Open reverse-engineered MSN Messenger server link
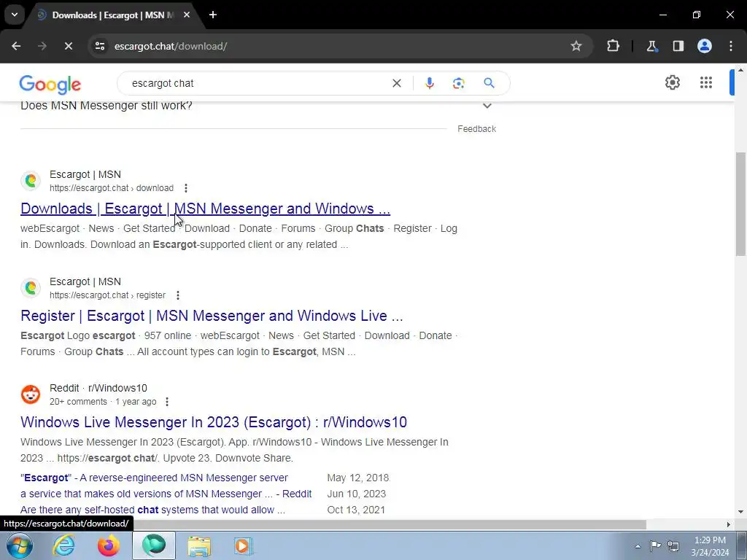747x560 pixels. tap(155, 478)
